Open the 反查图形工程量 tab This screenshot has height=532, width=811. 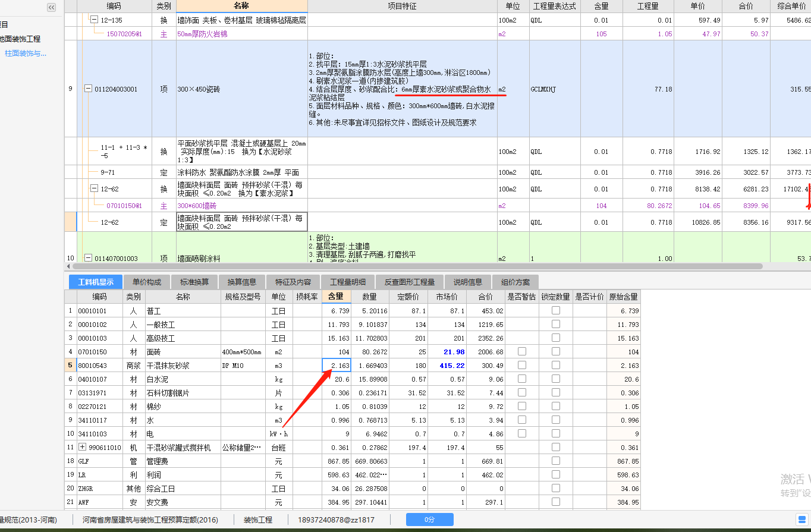[409, 282]
